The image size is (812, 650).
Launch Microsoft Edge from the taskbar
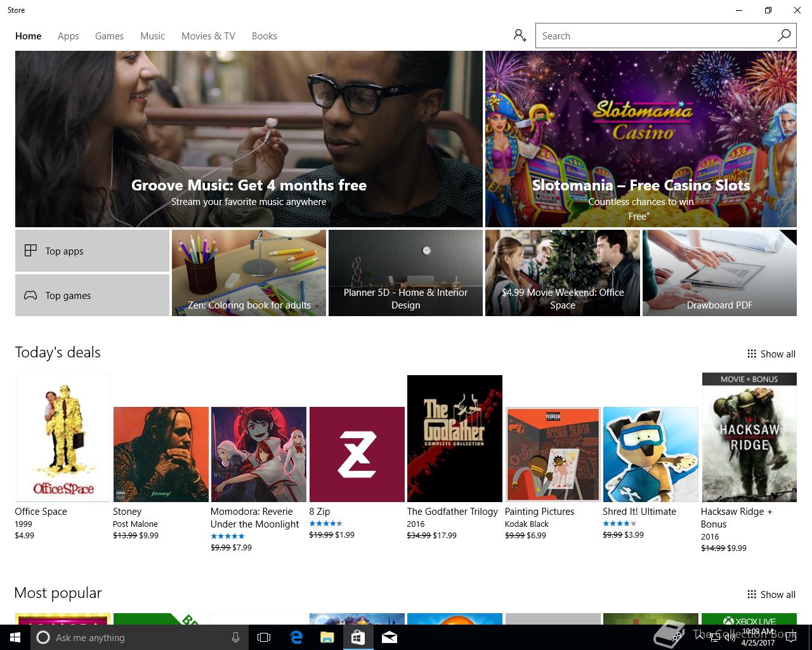[296, 637]
